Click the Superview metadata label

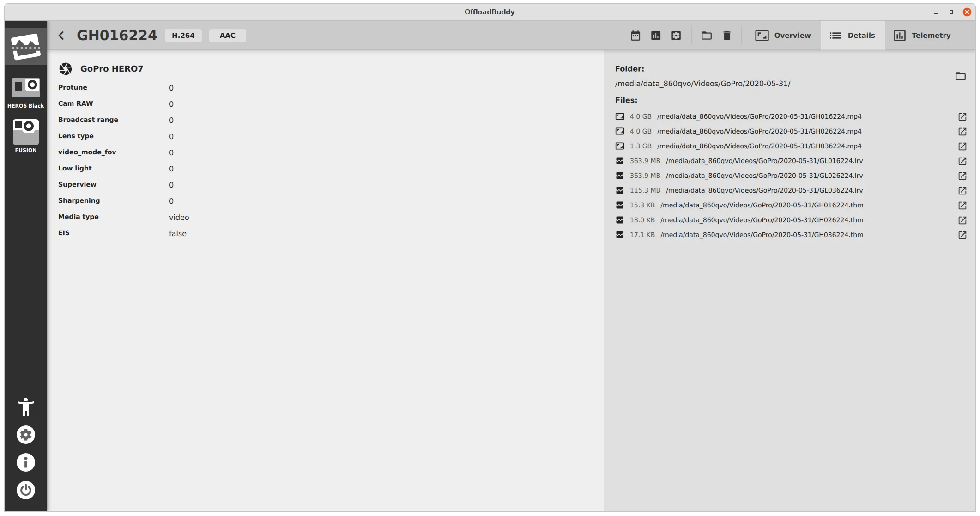point(77,184)
